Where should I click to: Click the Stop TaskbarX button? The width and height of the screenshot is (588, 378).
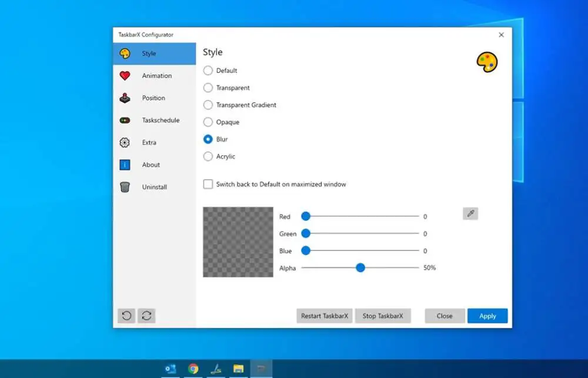(383, 316)
